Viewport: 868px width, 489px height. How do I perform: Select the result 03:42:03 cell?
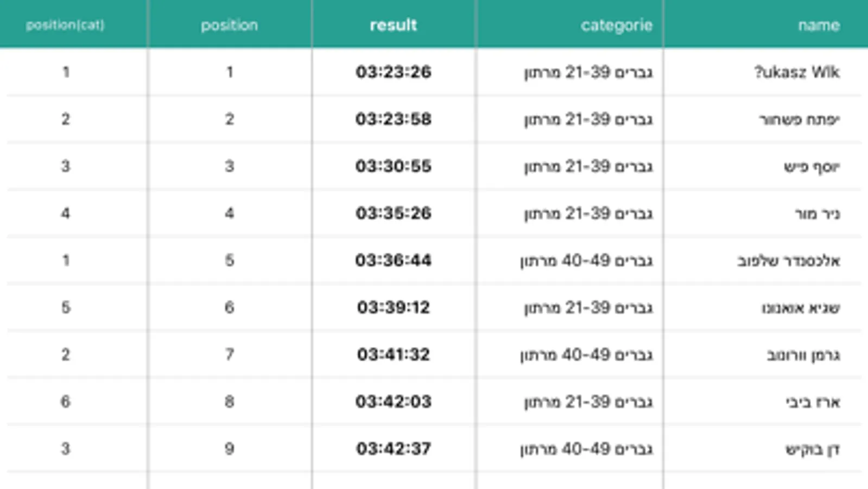(393, 402)
